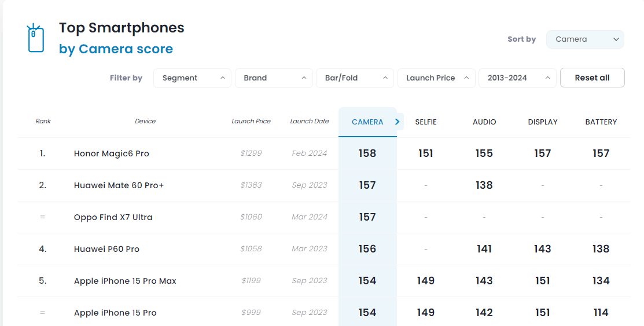
Task: Click the Reset all button
Action: click(x=593, y=78)
